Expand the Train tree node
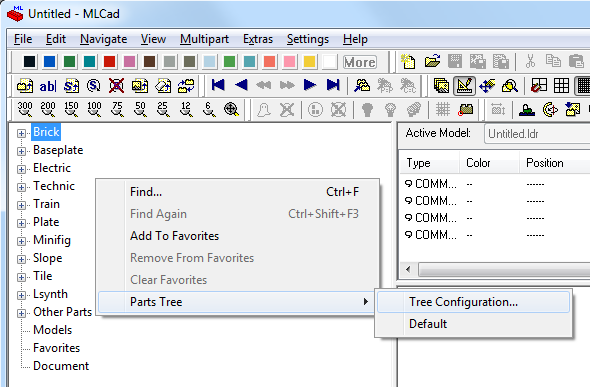Screen dimensions: 590x387 tap(21, 205)
